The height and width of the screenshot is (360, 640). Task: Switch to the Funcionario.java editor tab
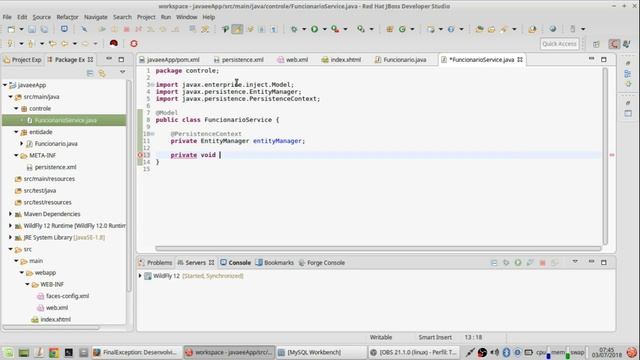tap(400, 60)
